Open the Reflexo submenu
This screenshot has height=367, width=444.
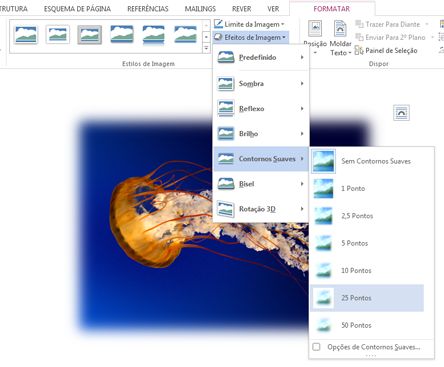coord(261,109)
